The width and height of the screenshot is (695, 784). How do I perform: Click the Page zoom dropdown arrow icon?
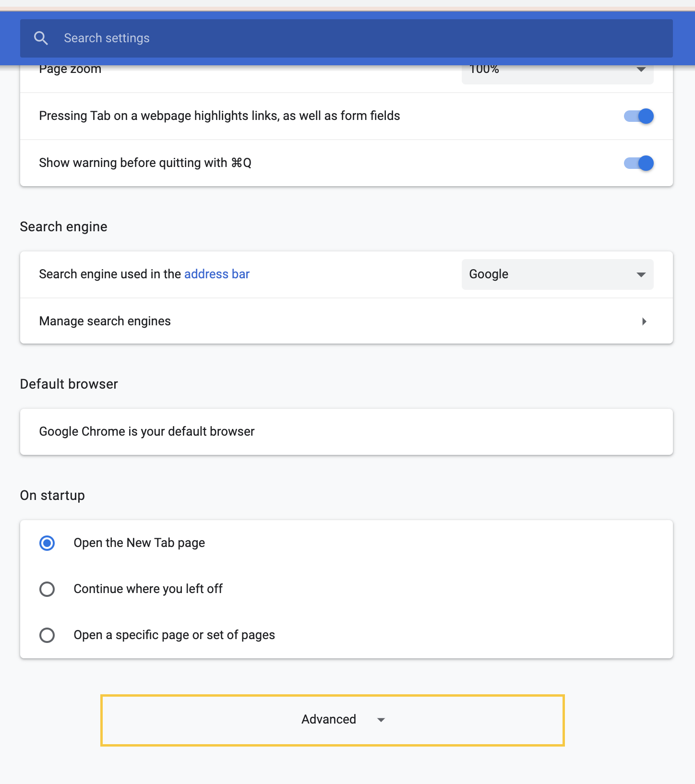click(641, 69)
